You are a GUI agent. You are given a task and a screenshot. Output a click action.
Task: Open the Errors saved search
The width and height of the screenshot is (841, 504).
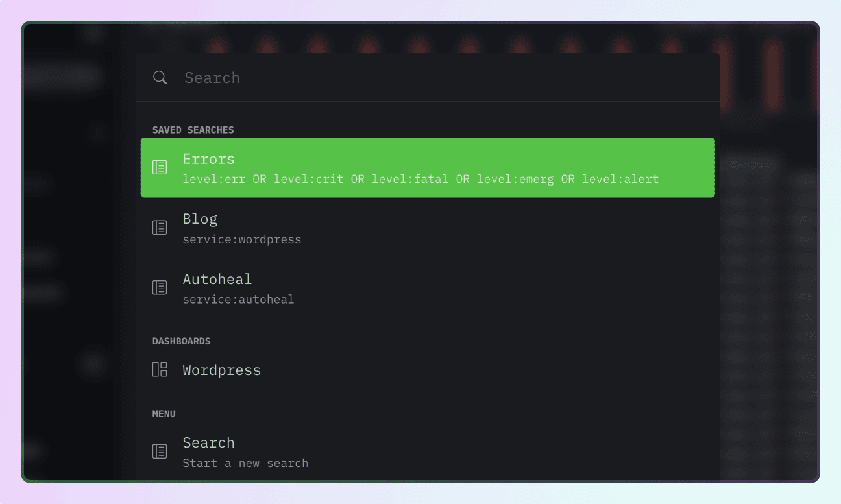[209, 159]
